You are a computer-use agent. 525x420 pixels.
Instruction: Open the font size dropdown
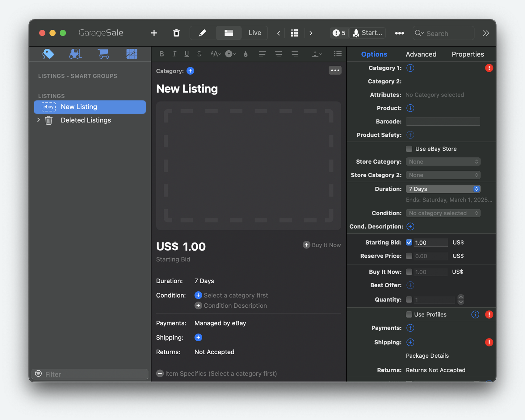tap(216, 54)
